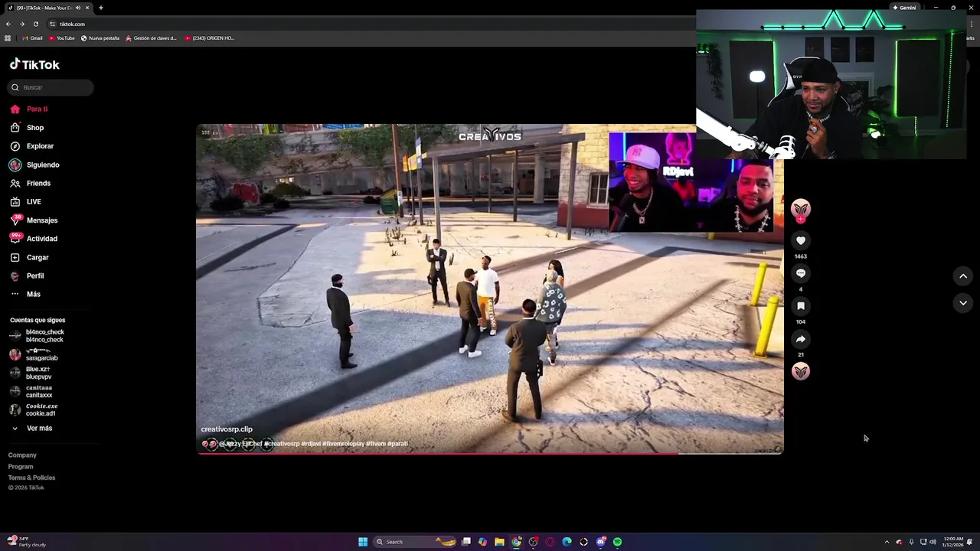Screen dimensions: 980x551
Task: Open the clock and calendar
Action: [953, 542]
